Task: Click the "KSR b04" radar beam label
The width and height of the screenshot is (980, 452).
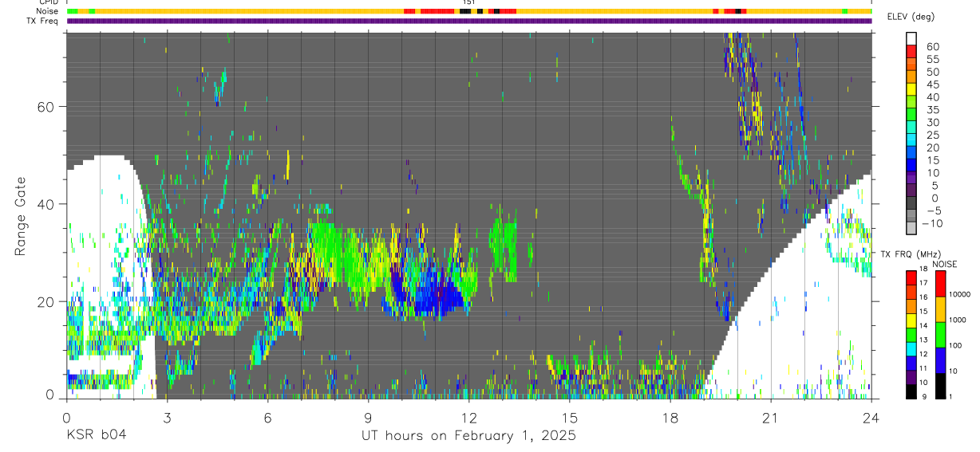Action: pos(96,435)
